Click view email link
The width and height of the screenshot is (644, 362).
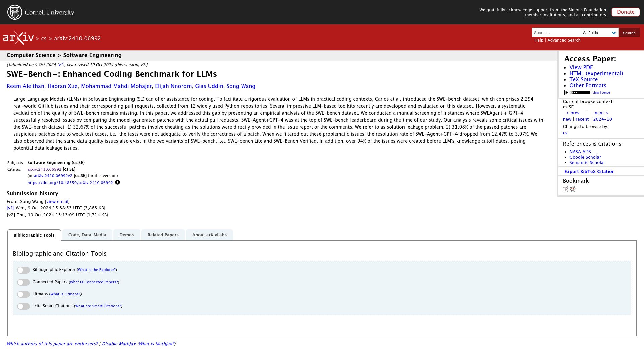(x=57, y=202)
